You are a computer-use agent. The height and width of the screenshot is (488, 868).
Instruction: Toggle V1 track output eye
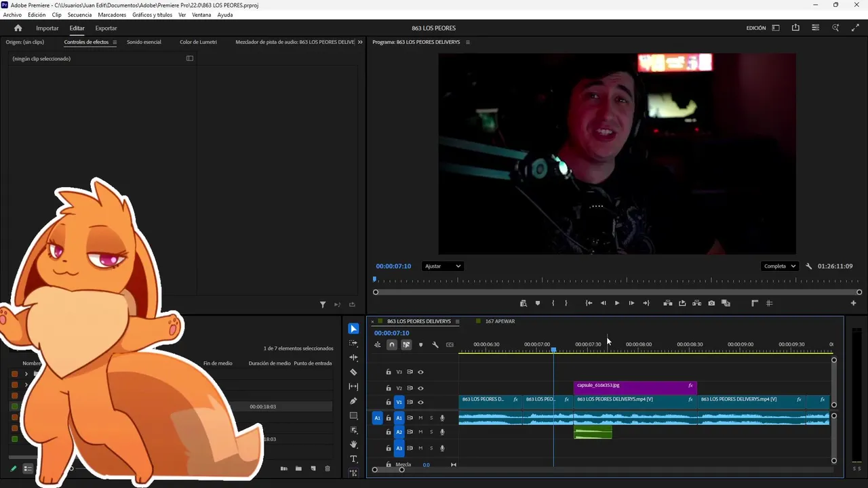[420, 402]
